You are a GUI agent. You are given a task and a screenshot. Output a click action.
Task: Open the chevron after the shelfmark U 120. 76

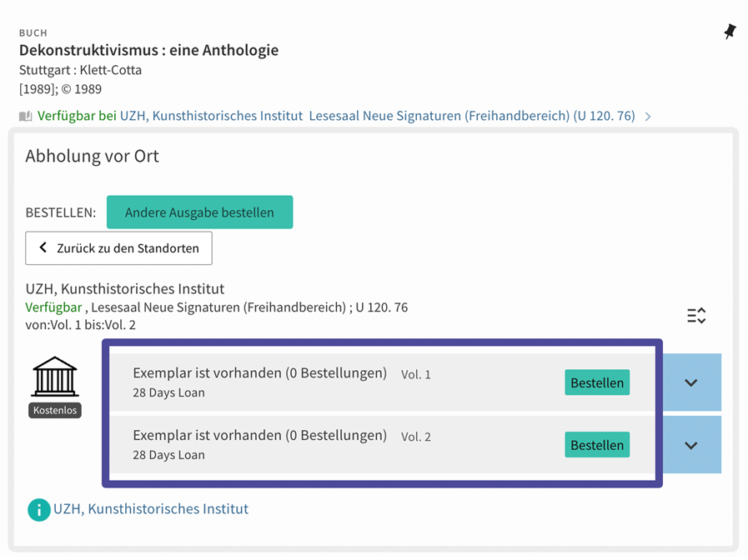tap(649, 117)
